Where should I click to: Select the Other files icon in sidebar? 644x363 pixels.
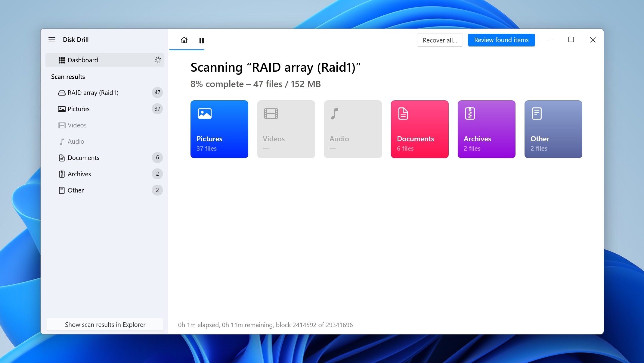[61, 190]
